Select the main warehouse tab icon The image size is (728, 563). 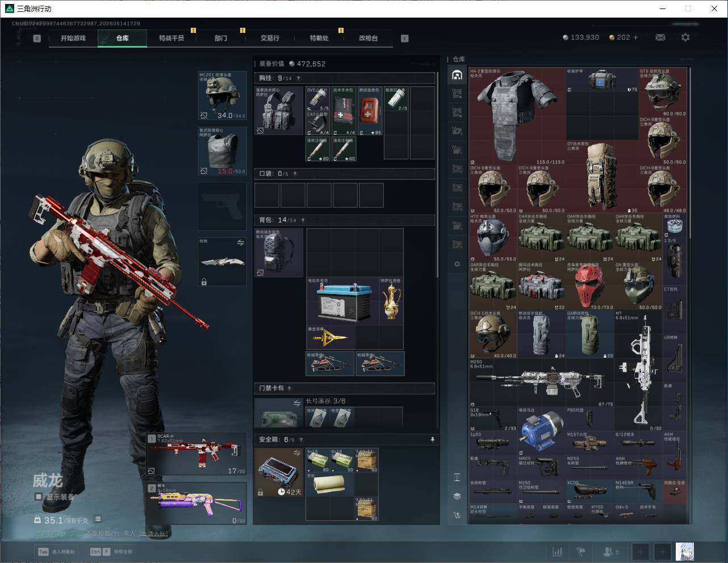[x=457, y=75]
